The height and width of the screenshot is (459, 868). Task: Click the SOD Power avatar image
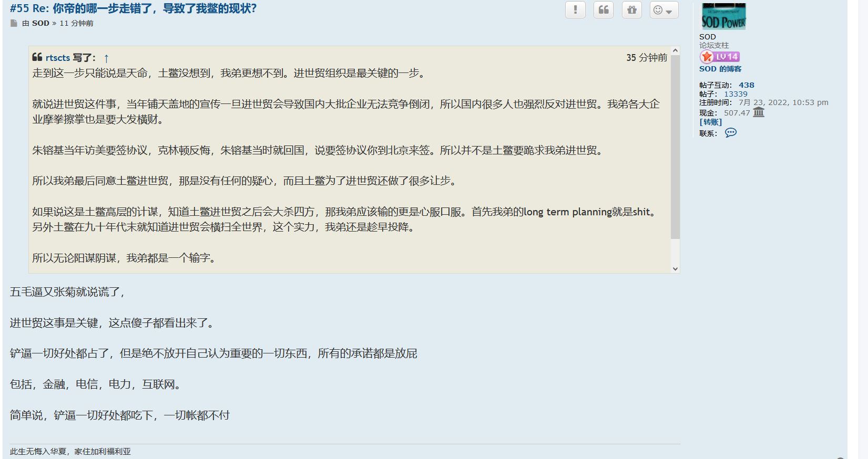(723, 16)
